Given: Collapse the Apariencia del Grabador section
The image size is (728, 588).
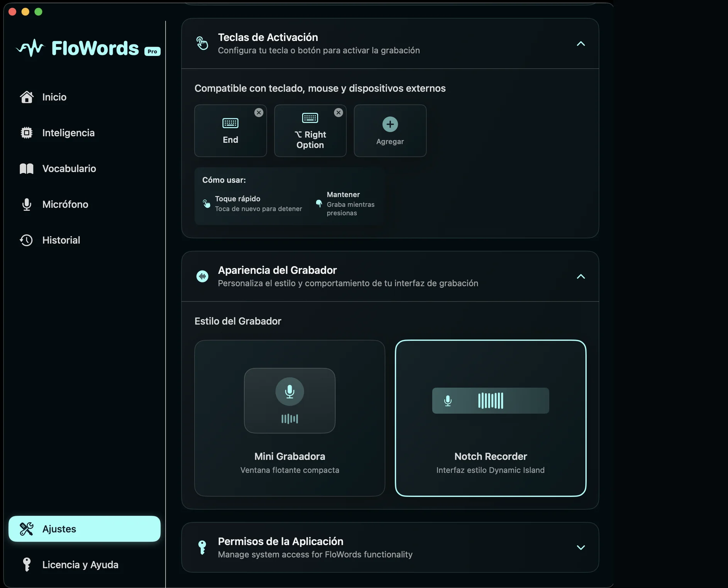Looking at the screenshot, I should click(x=581, y=277).
